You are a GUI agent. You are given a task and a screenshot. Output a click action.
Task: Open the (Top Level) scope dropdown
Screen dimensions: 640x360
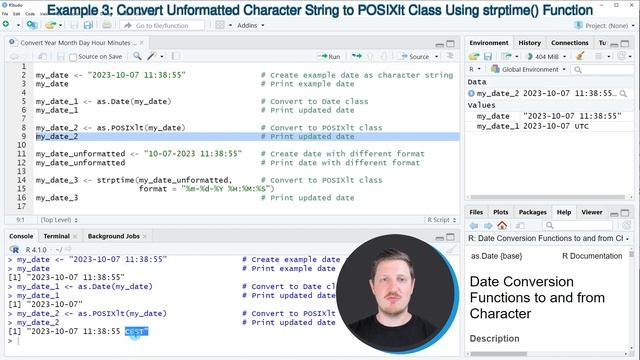[59, 220]
